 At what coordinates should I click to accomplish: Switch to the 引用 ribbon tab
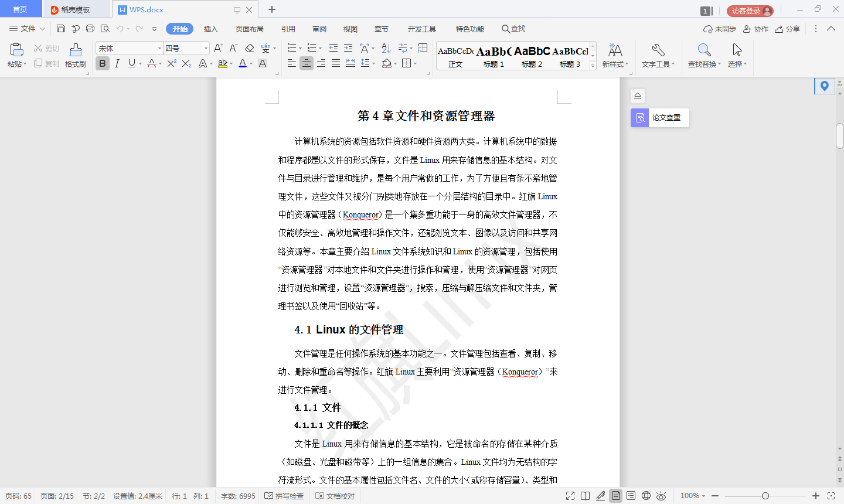coord(288,29)
